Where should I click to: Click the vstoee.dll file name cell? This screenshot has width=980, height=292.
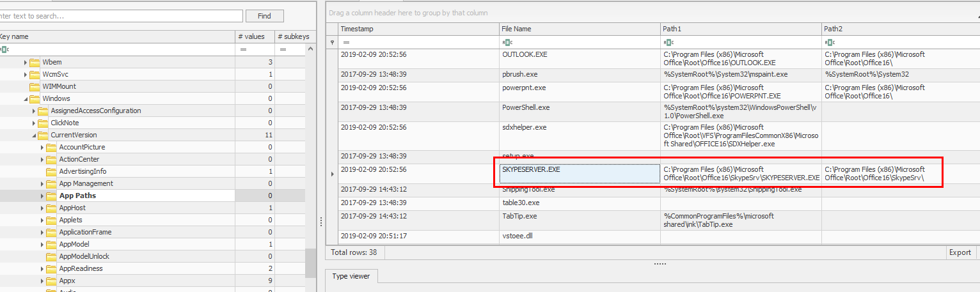pyautogui.click(x=580, y=236)
